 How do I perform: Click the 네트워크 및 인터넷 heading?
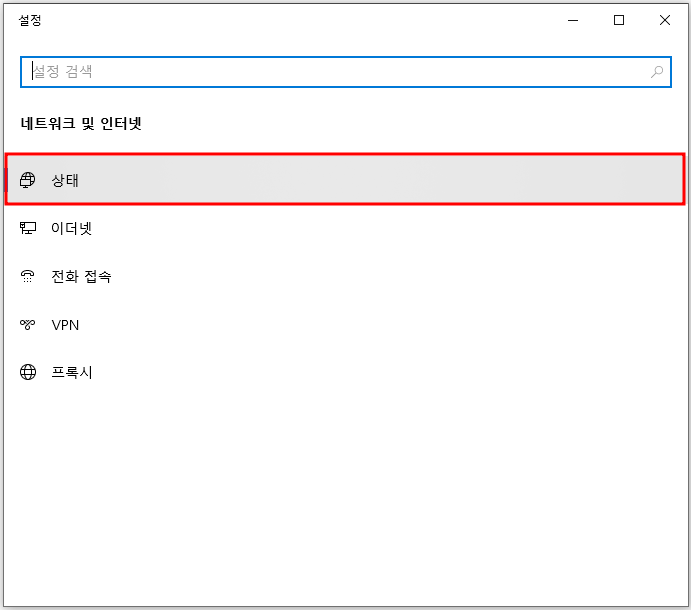[x=81, y=123]
